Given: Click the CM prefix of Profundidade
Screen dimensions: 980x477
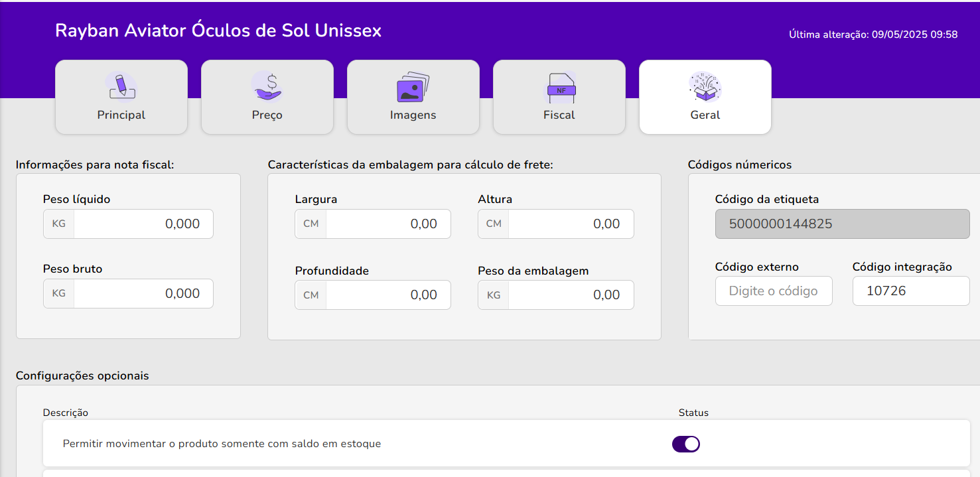Looking at the screenshot, I should [311, 295].
